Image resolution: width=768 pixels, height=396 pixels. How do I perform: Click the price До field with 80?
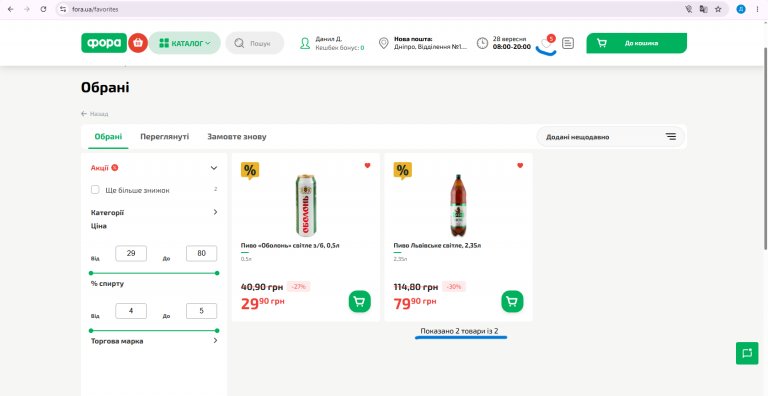tap(201, 253)
